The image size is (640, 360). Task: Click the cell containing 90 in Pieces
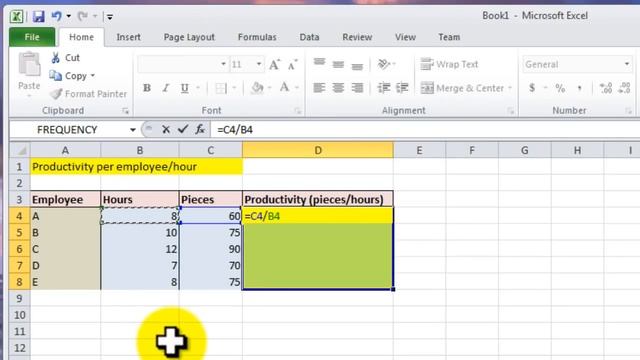(x=211, y=249)
